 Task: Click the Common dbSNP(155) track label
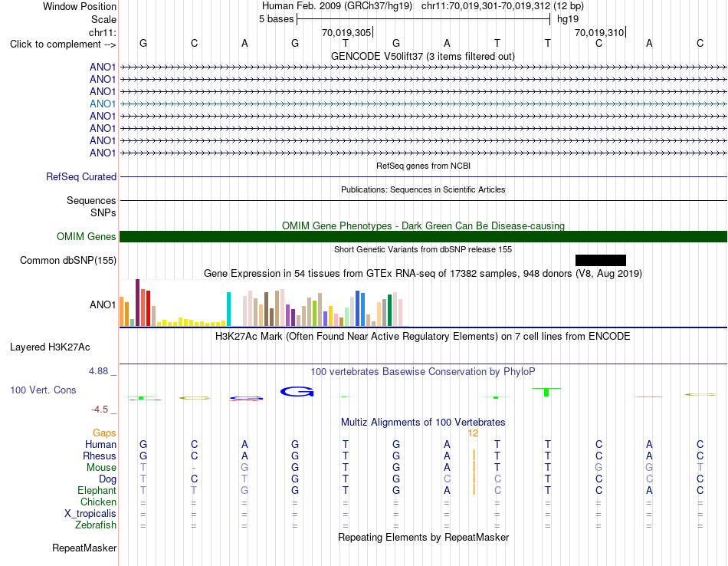click(68, 260)
